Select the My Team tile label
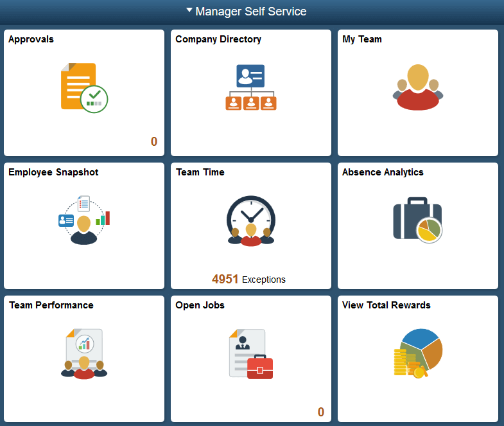 tap(362, 39)
